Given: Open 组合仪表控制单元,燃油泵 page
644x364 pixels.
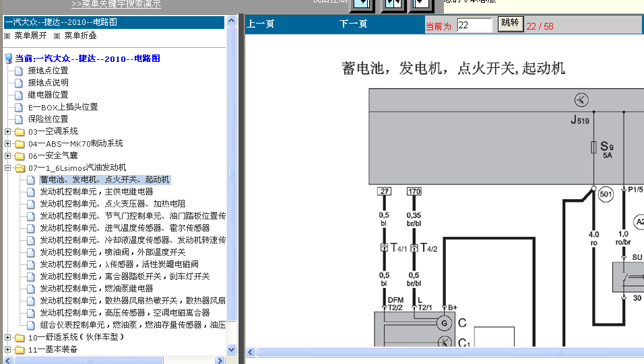Looking at the screenshot, I should [133, 325].
